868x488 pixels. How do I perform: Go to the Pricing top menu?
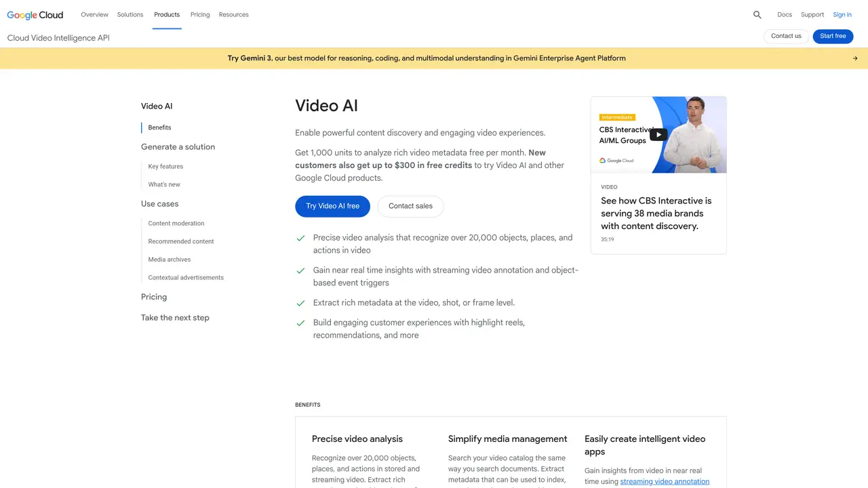click(x=200, y=14)
